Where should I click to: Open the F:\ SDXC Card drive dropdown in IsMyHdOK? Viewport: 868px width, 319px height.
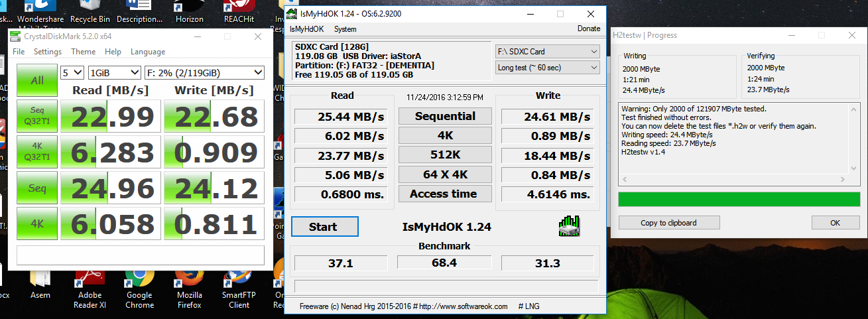point(547,51)
